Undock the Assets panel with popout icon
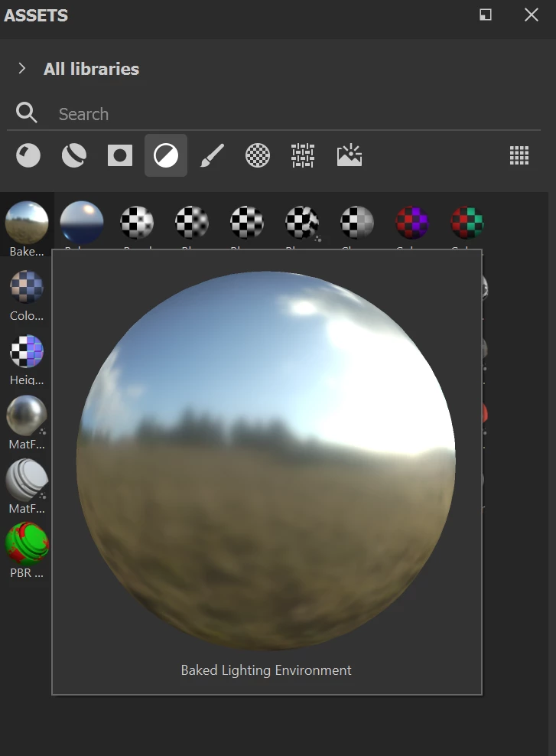 tap(486, 15)
